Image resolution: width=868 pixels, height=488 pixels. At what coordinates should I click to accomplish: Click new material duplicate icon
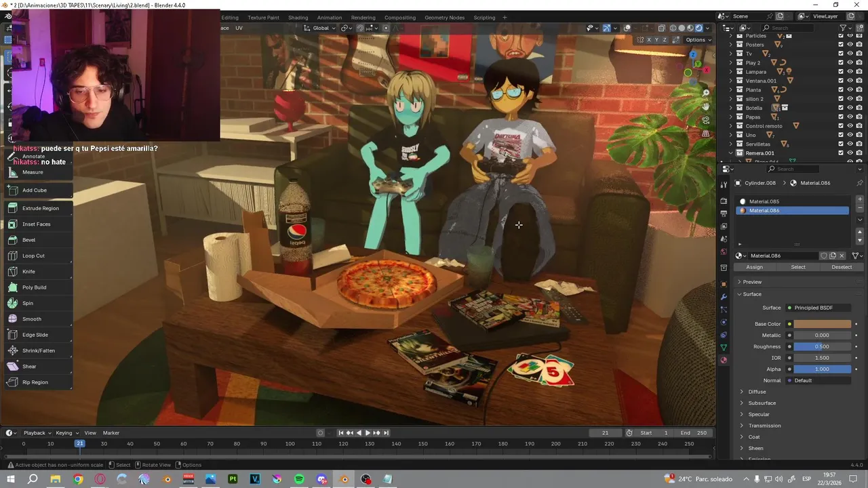(833, 256)
